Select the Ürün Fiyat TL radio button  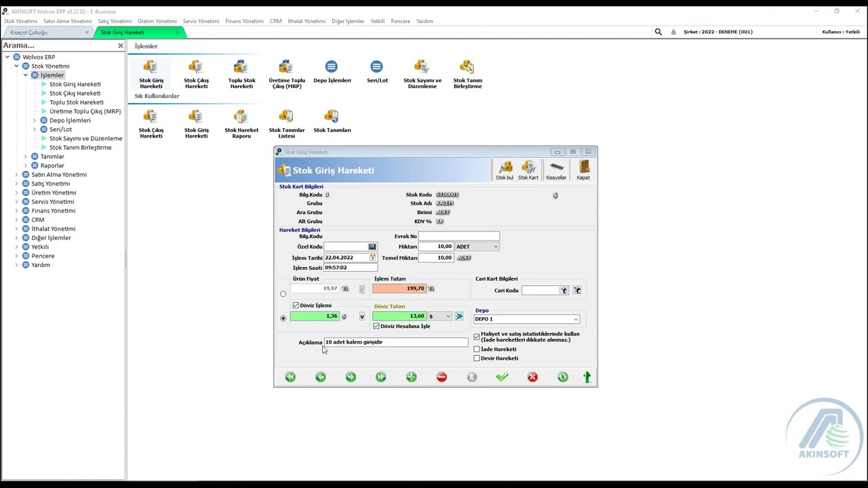click(283, 294)
